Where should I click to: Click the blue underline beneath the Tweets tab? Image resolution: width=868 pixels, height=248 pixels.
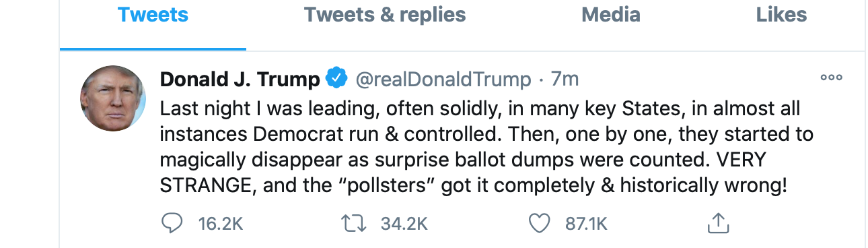[153, 49]
